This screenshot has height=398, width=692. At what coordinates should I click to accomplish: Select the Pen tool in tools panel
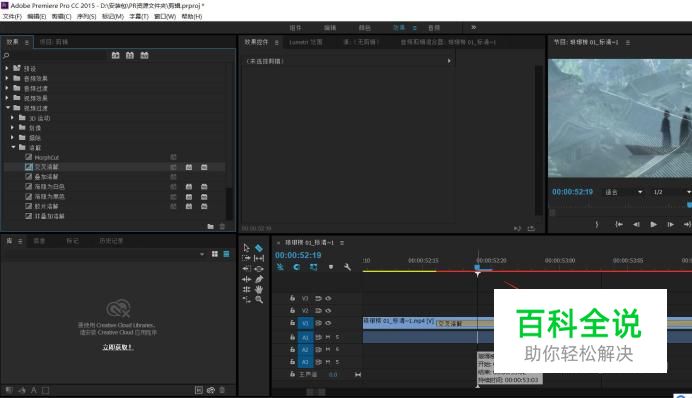259,279
